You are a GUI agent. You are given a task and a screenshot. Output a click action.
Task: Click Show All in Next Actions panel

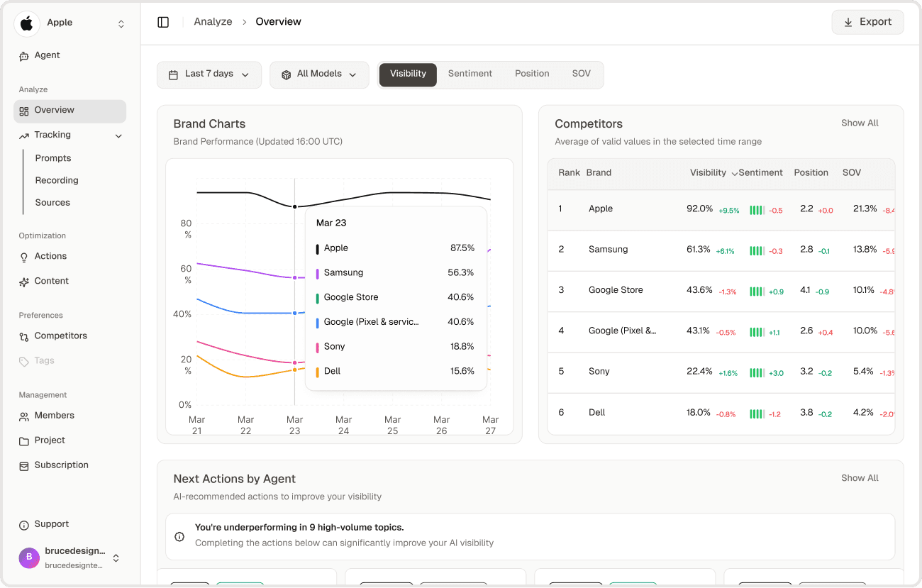[x=860, y=478]
